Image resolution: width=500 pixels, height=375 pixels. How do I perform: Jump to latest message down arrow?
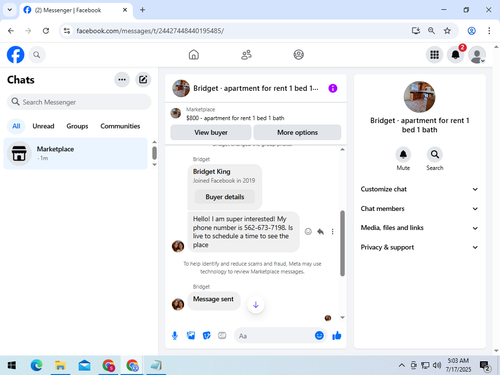pyautogui.click(x=256, y=305)
